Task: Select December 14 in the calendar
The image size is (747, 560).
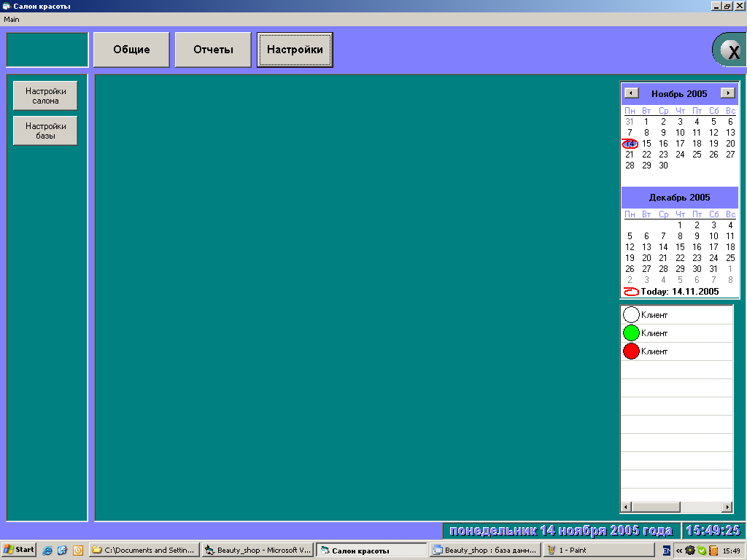Action: tap(663, 246)
